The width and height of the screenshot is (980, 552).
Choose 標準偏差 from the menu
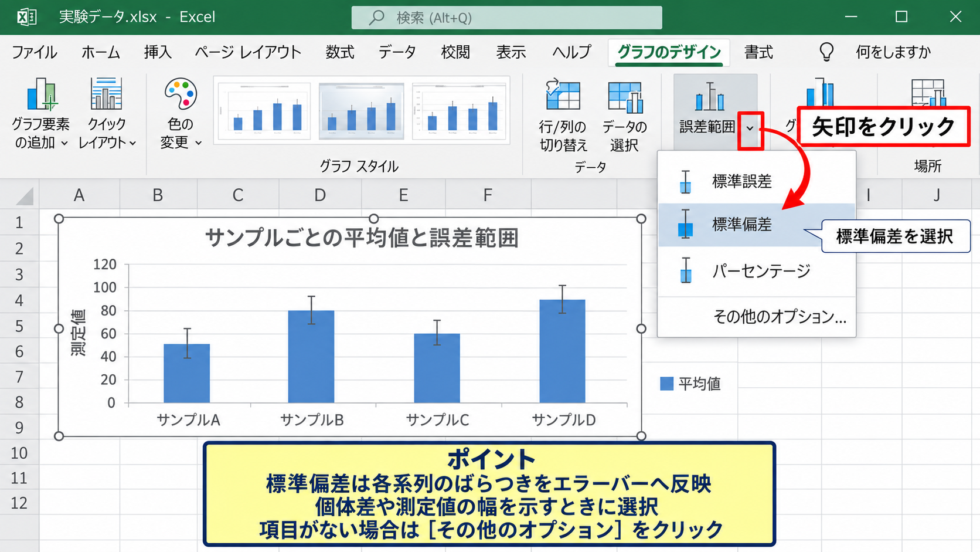point(756,225)
